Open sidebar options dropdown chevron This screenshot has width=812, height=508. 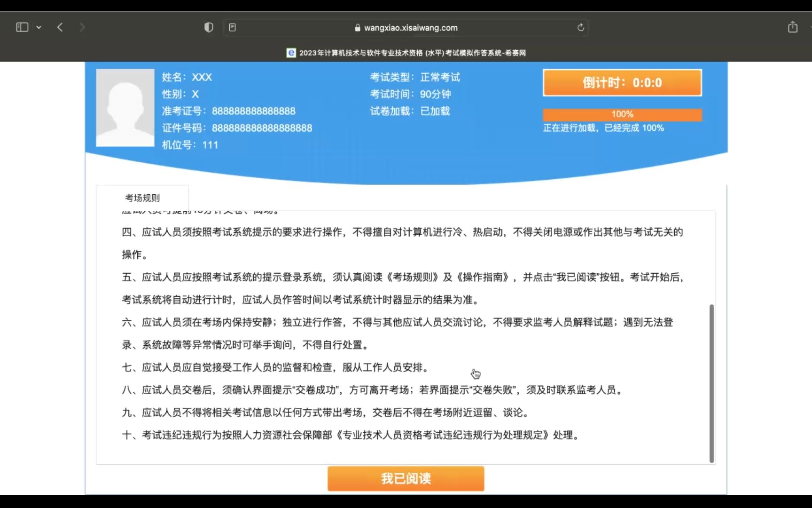tap(39, 28)
